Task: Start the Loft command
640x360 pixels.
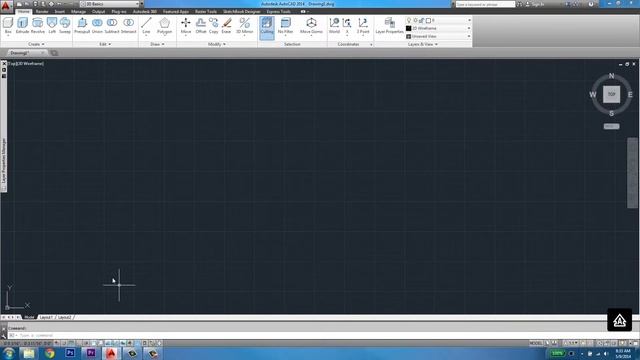Action: 52,25
